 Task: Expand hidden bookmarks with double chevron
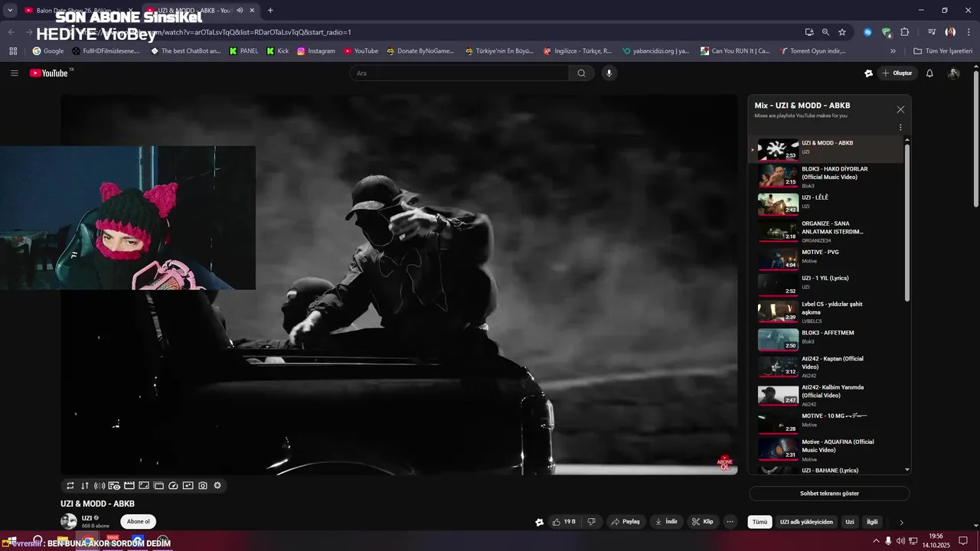[893, 51]
